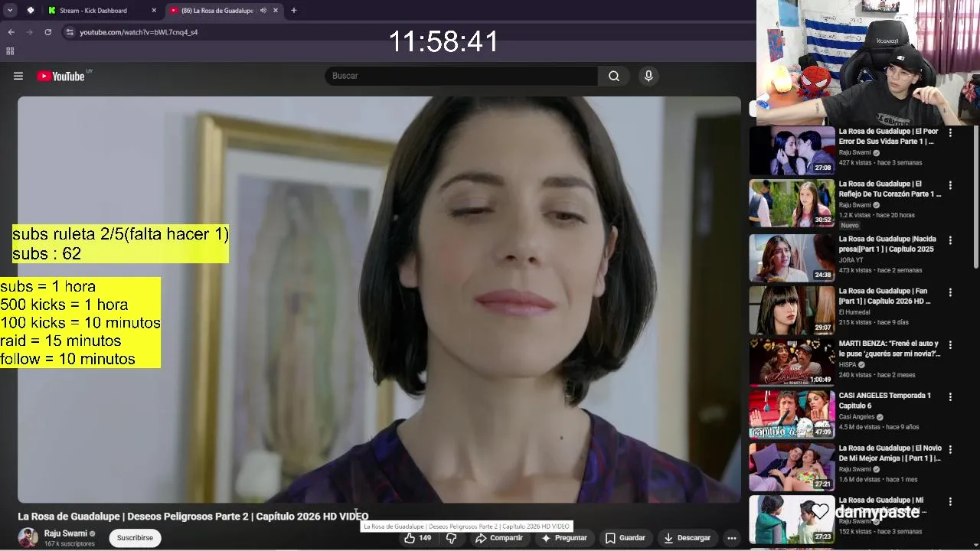Pause the main video player
The image size is (980, 551).
pos(379,299)
